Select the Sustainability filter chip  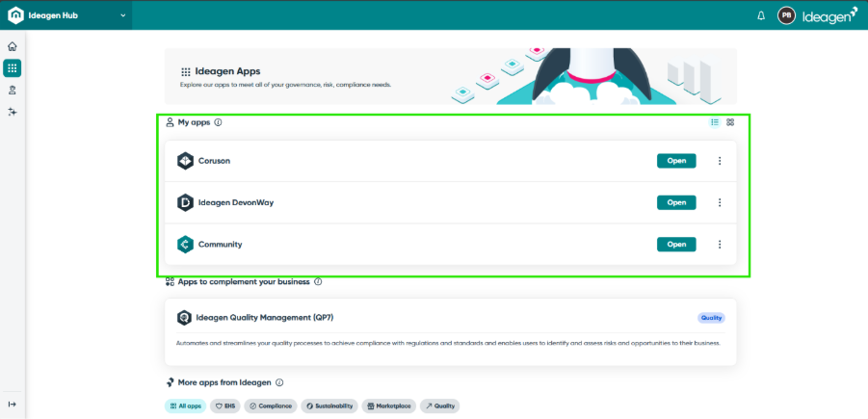point(329,406)
